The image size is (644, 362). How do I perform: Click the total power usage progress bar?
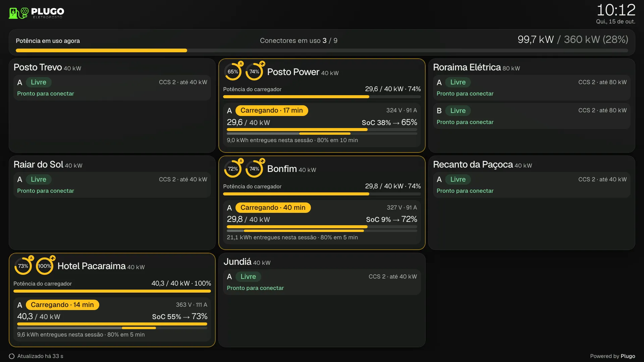[322, 51]
